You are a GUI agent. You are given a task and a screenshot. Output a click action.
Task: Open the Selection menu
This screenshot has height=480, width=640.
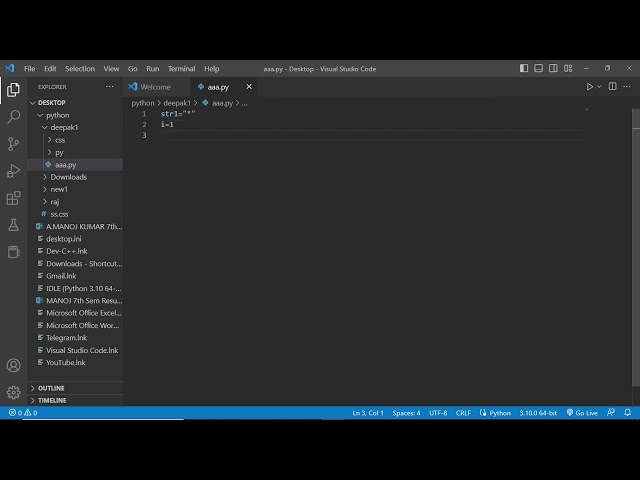coord(80,69)
